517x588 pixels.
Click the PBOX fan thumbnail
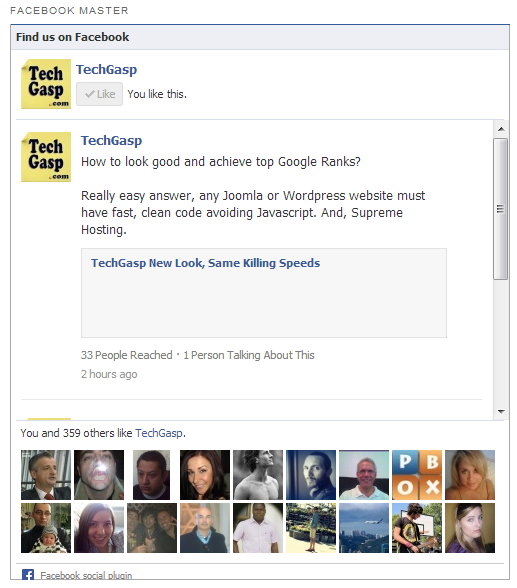(417, 475)
